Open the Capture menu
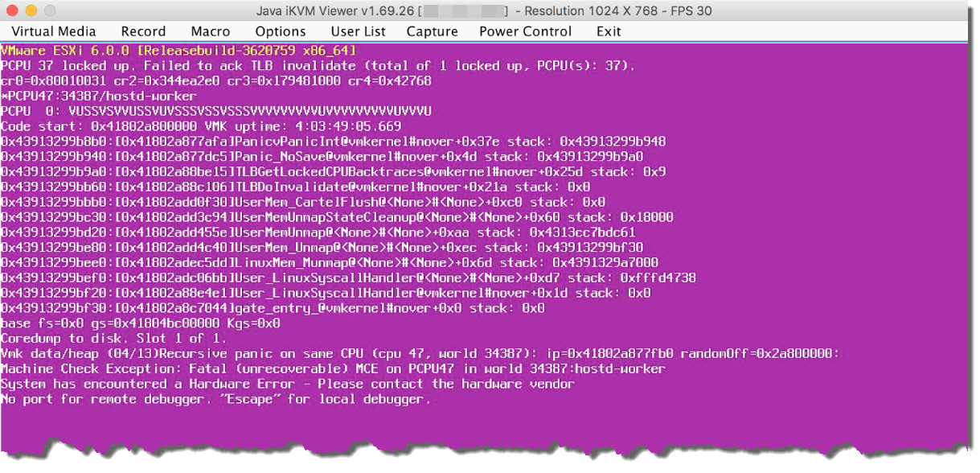Viewport: 980px width, 473px height. [x=433, y=31]
